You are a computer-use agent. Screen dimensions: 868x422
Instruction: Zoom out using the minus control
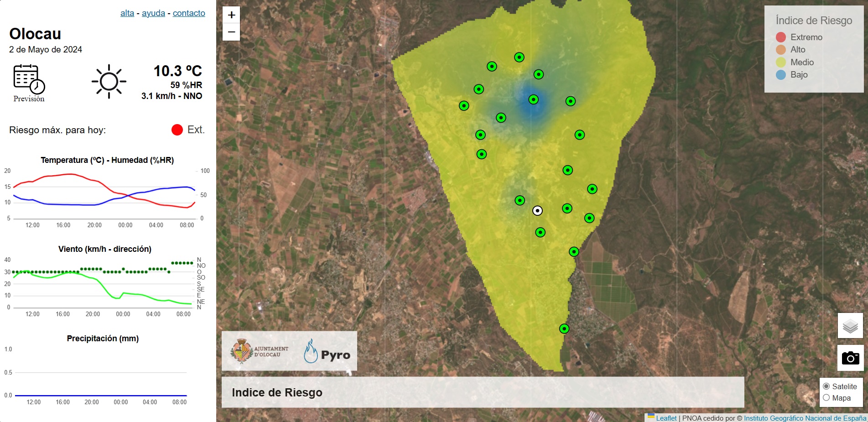click(x=231, y=31)
